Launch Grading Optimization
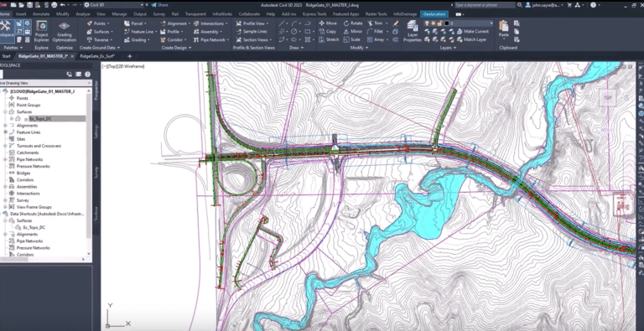The height and width of the screenshot is (331, 644). coord(64,31)
